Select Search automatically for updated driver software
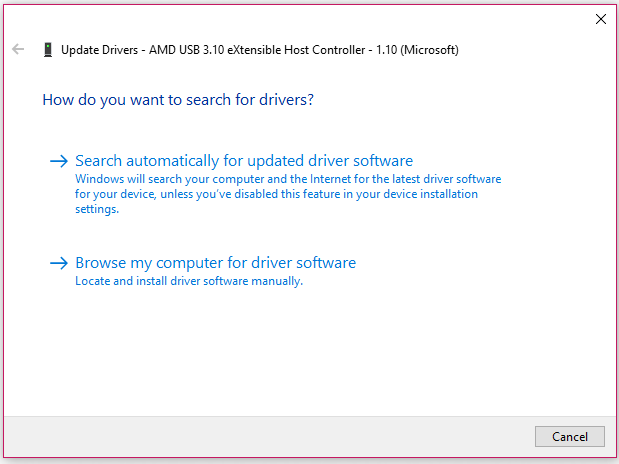The image size is (619, 464). [243, 161]
